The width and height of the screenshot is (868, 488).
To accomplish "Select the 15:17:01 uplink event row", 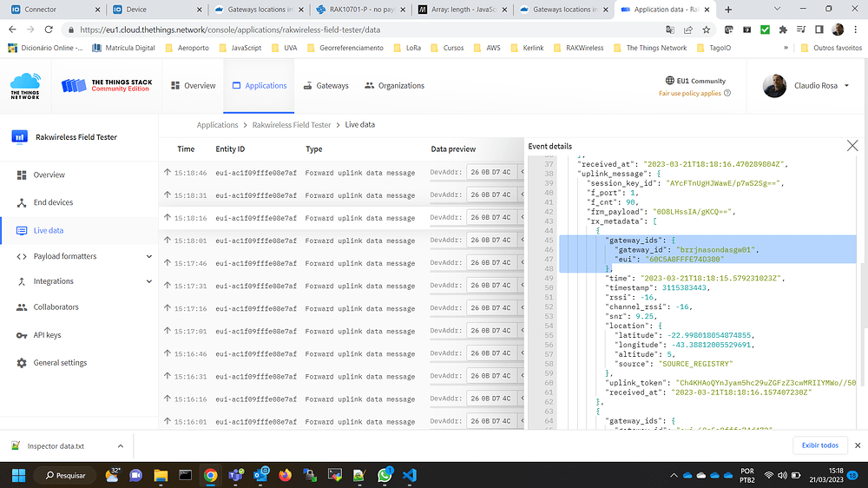I will point(341,331).
